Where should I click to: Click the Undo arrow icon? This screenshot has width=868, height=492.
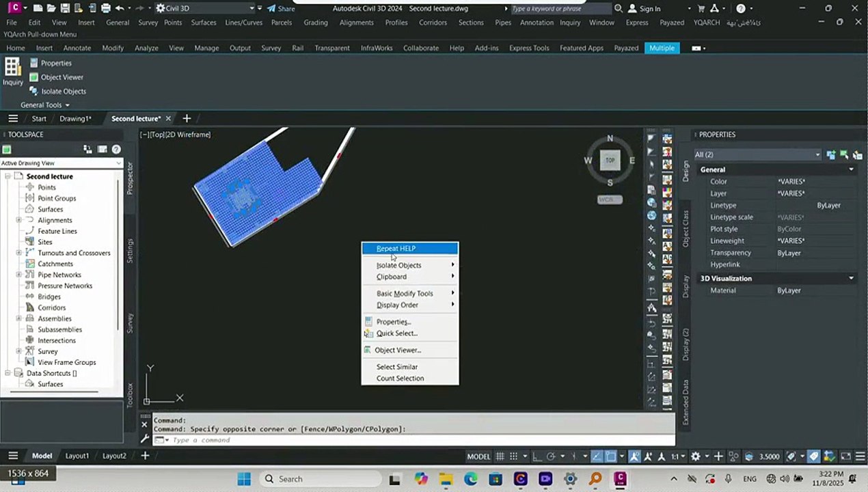(x=120, y=8)
